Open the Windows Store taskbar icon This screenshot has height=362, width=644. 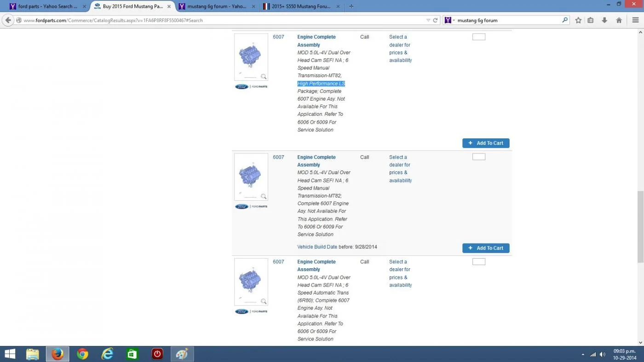(x=132, y=354)
